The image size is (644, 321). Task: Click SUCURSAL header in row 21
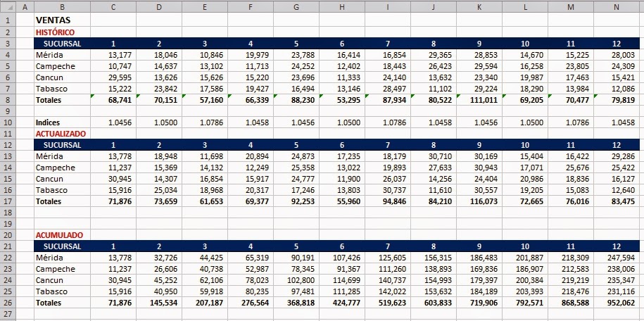pos(62,246)
